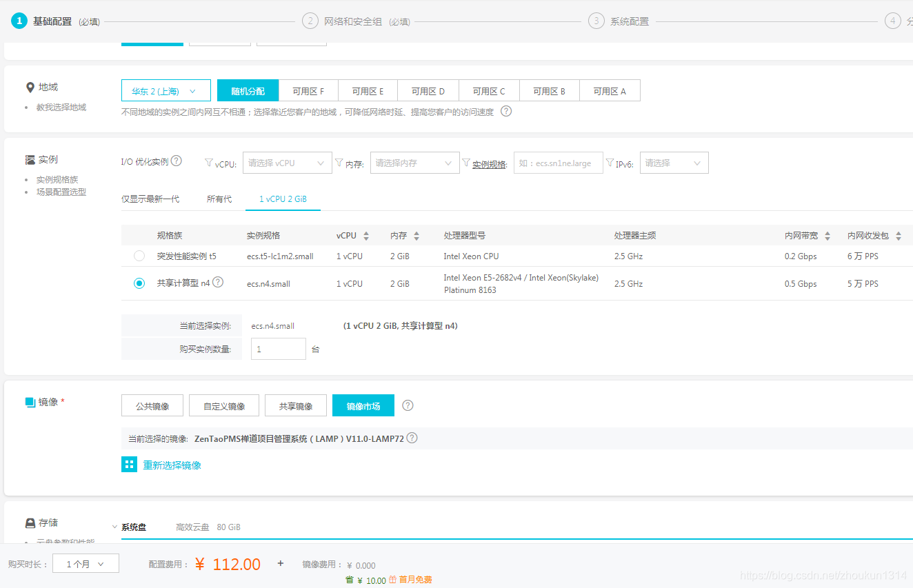Click 购买实例数量 input field

(x=279, y=349)
